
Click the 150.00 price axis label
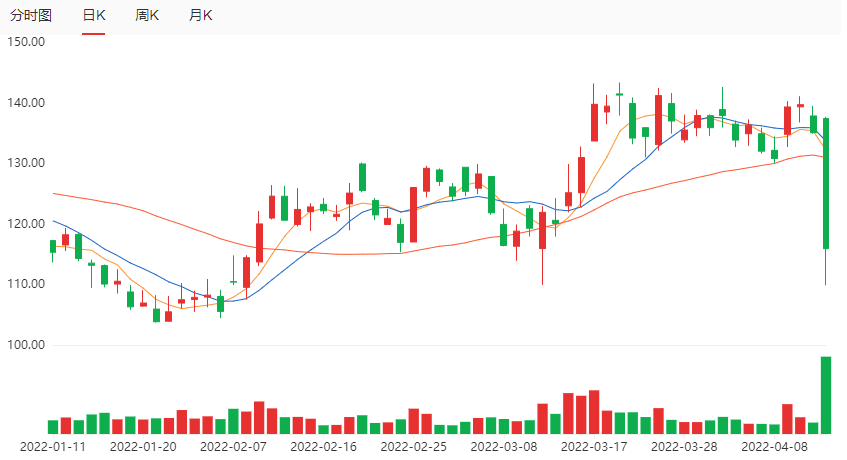click(27, 42)
